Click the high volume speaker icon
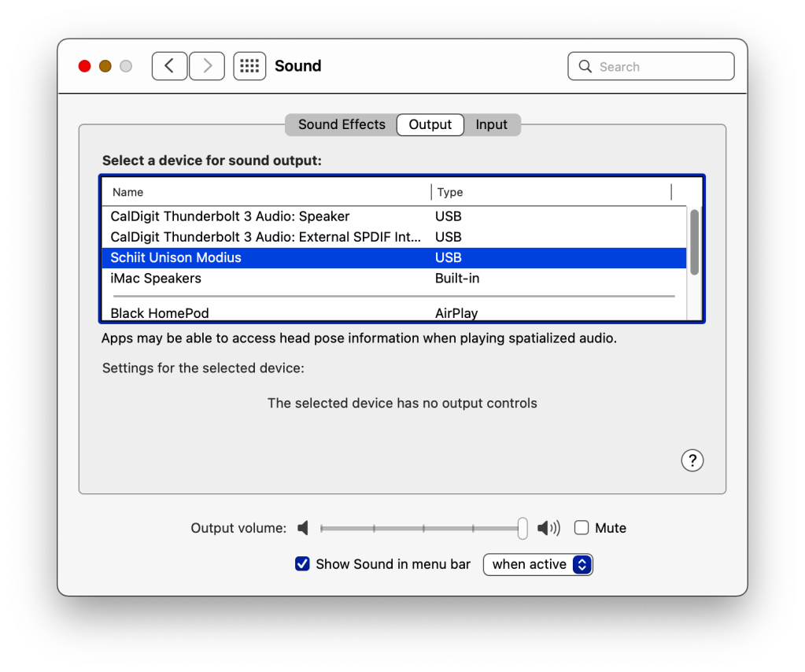The height and width of the screenshot is (672, 805). [548, 528]
